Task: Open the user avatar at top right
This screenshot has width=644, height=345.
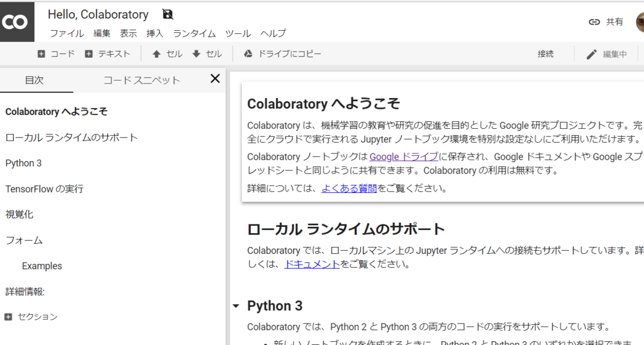Action: coord(640,22)
